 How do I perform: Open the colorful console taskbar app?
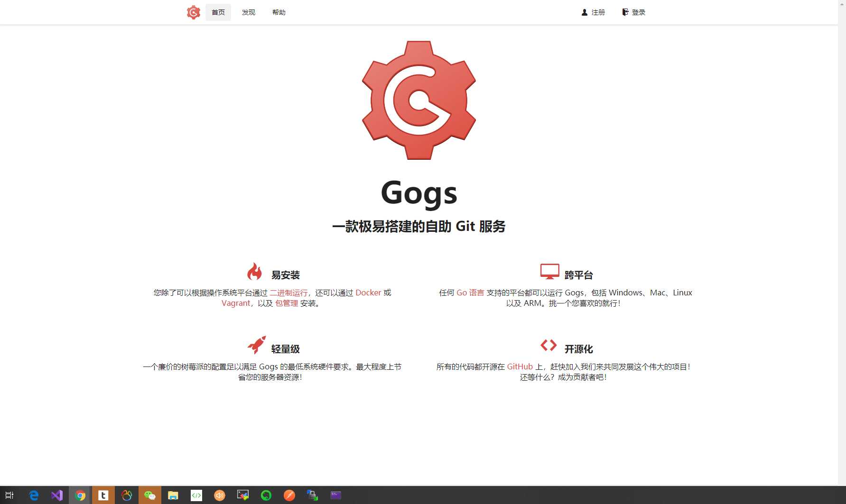click(x=242, y=495)
